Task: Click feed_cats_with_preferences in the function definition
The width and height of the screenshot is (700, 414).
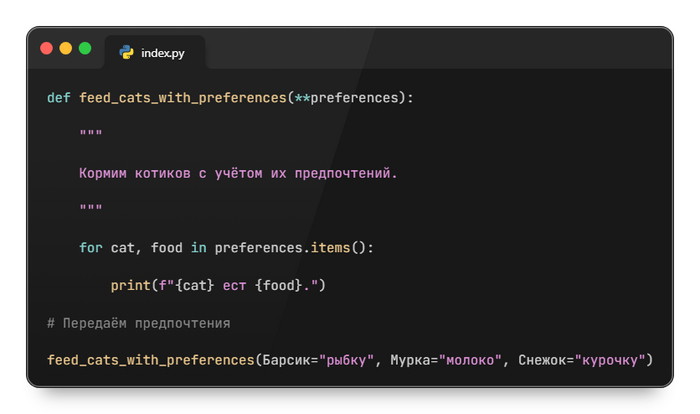Action: point(182,98)
